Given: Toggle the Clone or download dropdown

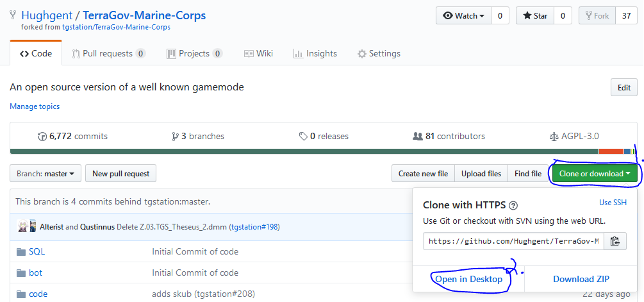Looking at the screenshot, I should click(x=595, y=173).
